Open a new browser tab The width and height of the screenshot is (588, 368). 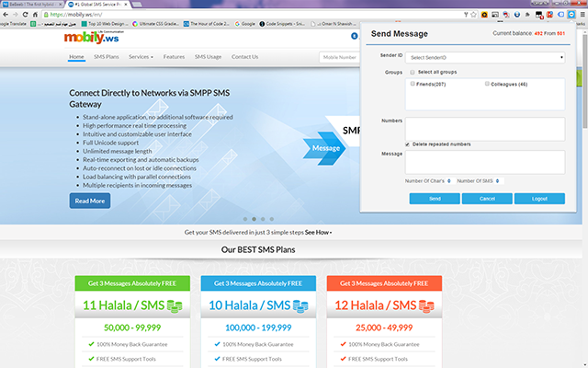coord(137,5)
